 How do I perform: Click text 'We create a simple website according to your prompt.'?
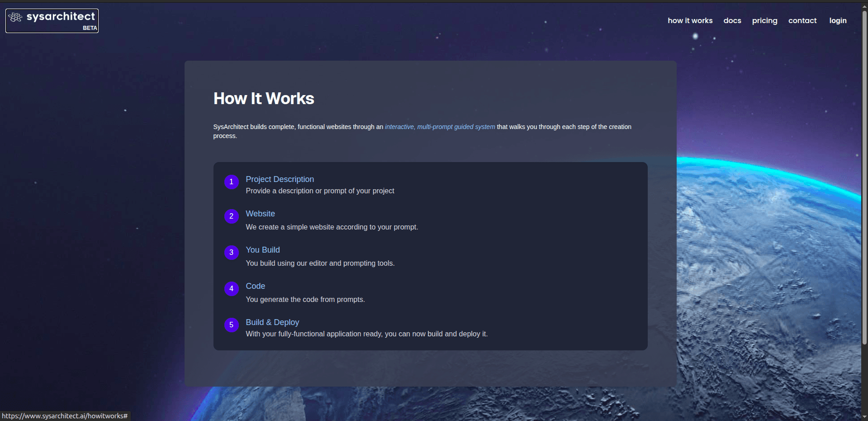click(332, 227)
